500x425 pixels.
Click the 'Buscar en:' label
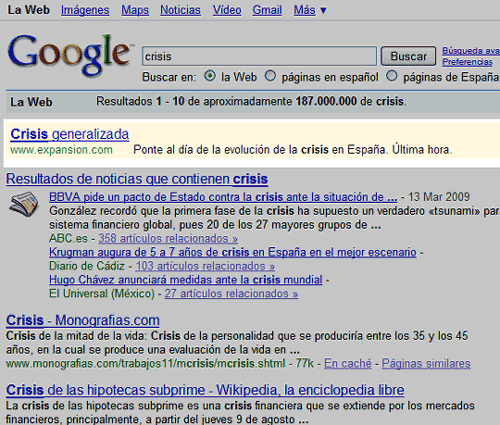(169, 77)
